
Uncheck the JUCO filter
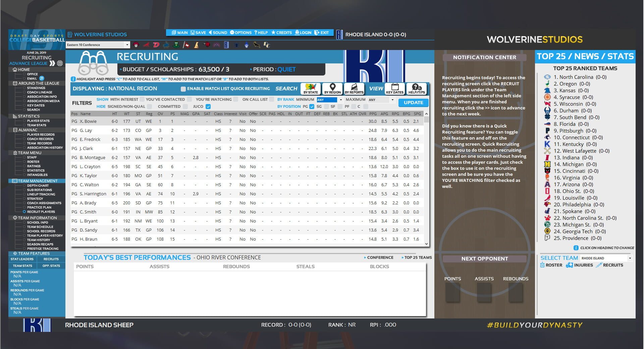pos(208,106)
